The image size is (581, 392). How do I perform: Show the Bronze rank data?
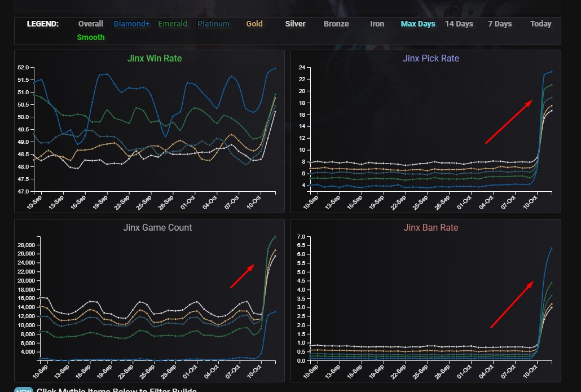336,24
